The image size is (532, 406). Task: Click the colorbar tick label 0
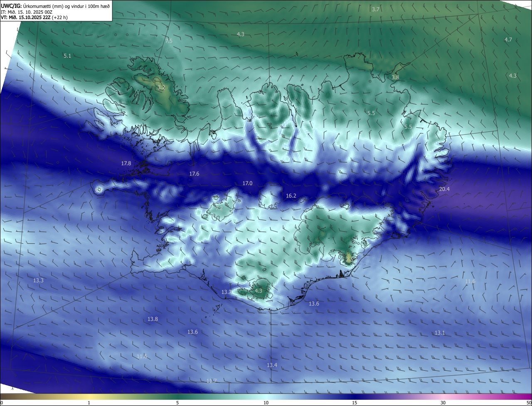(x=2, y=403)
